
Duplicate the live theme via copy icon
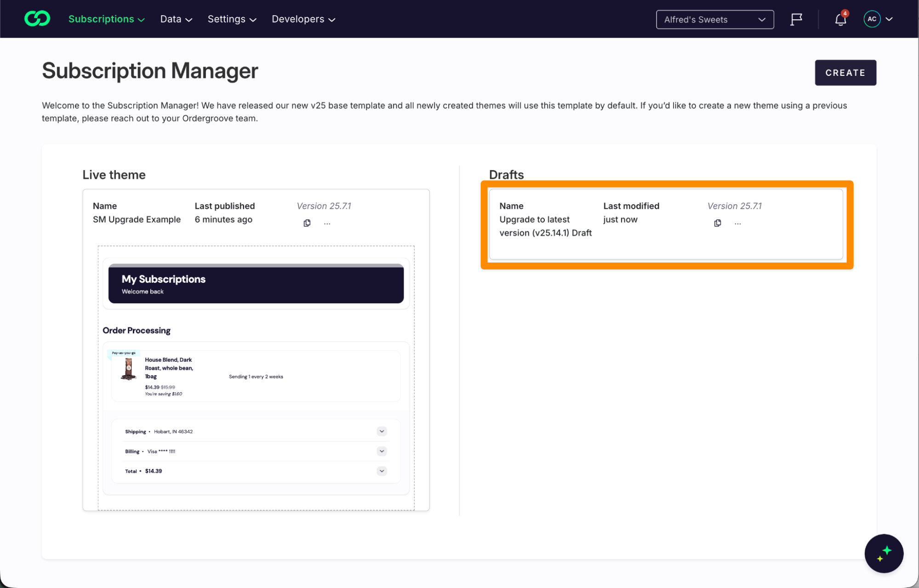click(307, 223)
